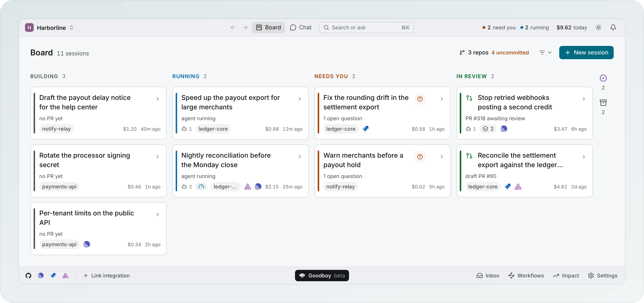
Task: Open Settings in footer
Action: coord(602,276)
